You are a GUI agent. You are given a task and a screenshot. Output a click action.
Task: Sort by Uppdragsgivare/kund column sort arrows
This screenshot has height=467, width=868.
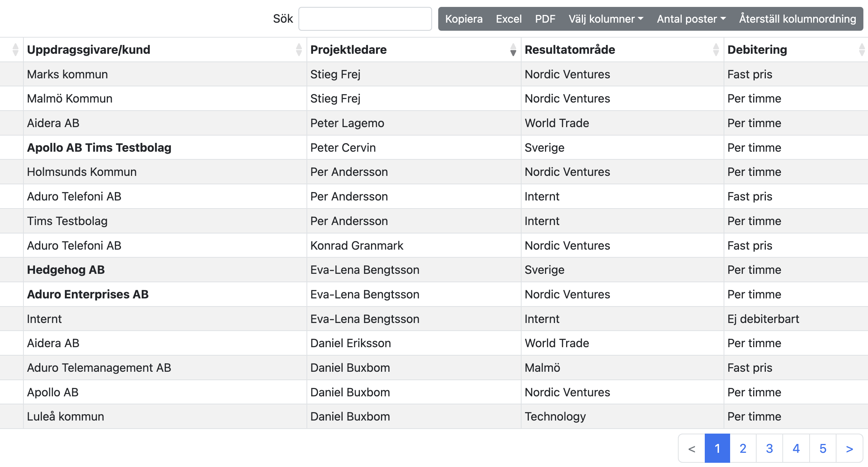point(299,50)
